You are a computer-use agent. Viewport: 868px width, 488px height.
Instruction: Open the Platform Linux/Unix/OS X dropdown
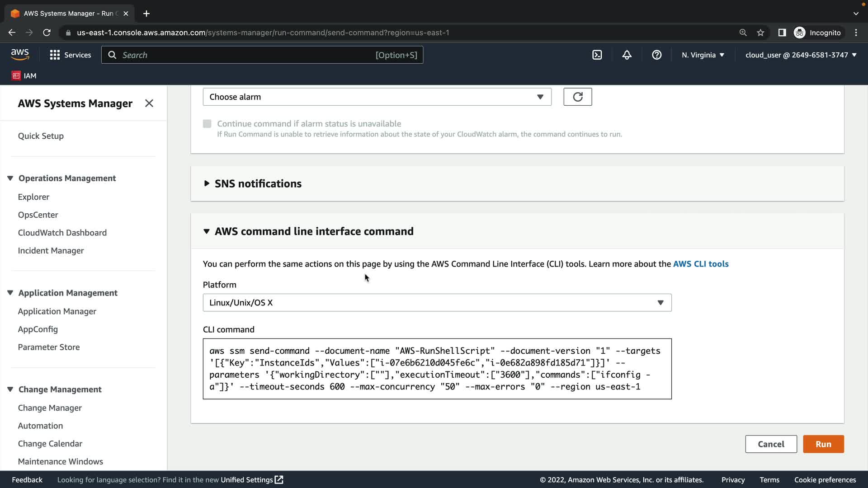click(437, 303)
